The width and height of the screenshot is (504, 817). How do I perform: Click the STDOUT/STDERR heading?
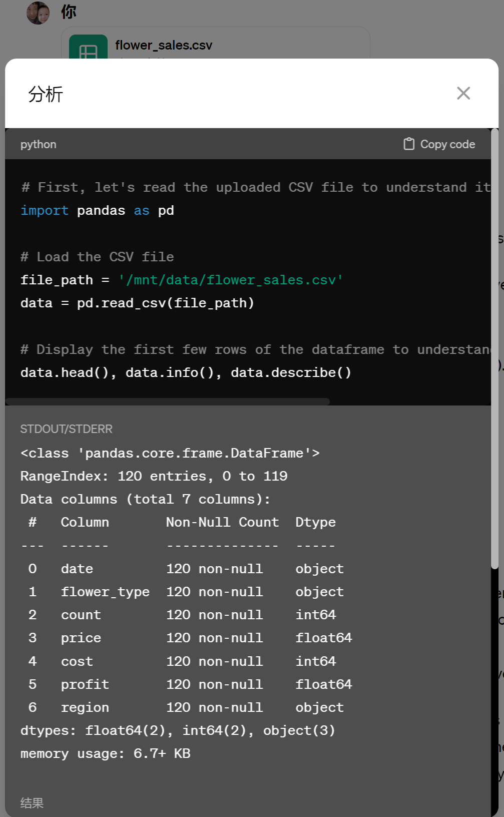[x=67, y=429]
